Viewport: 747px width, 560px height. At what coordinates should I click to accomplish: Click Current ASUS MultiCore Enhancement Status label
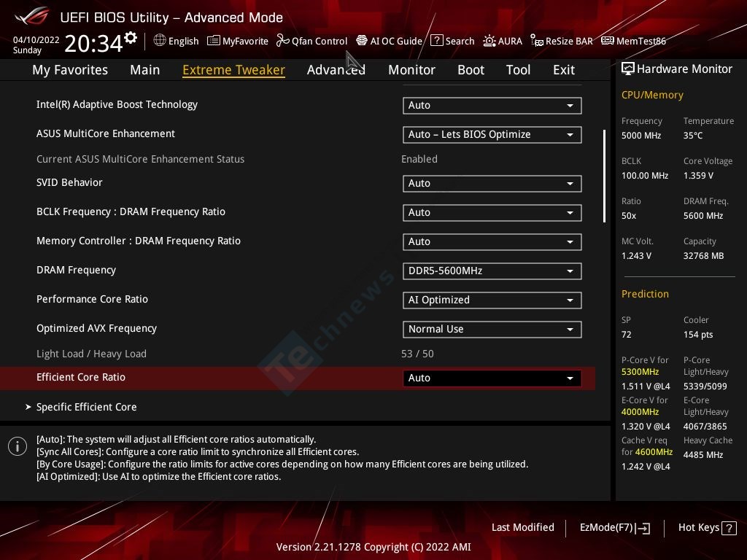[x=141, y=160]
